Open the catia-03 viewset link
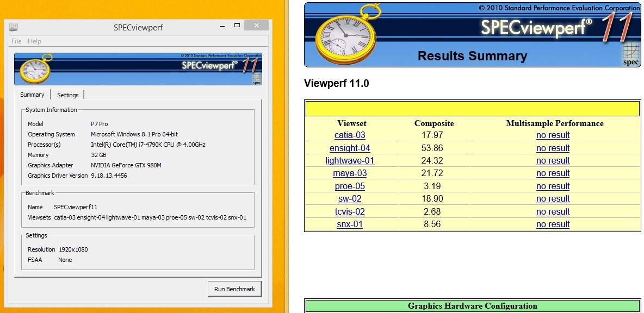 point(350,135)
